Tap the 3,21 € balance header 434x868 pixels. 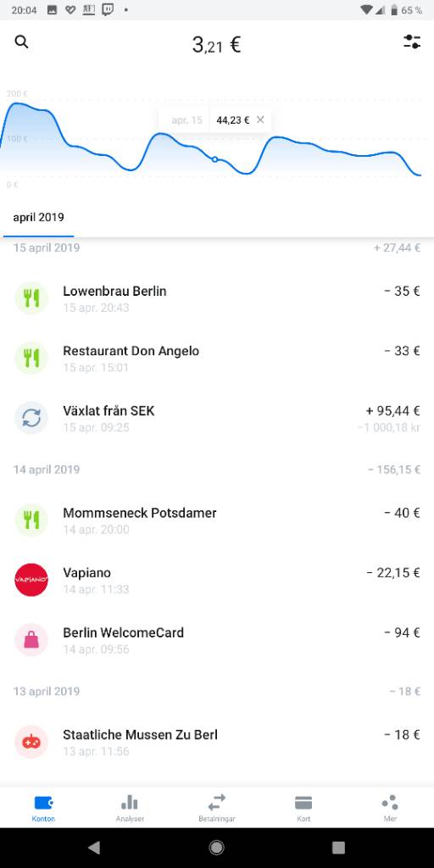[216, 45]
